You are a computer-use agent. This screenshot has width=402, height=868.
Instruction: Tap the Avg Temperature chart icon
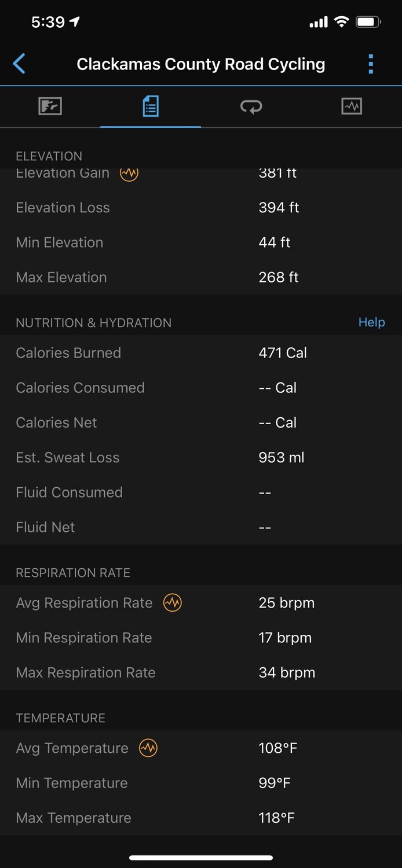click(148, 748)
